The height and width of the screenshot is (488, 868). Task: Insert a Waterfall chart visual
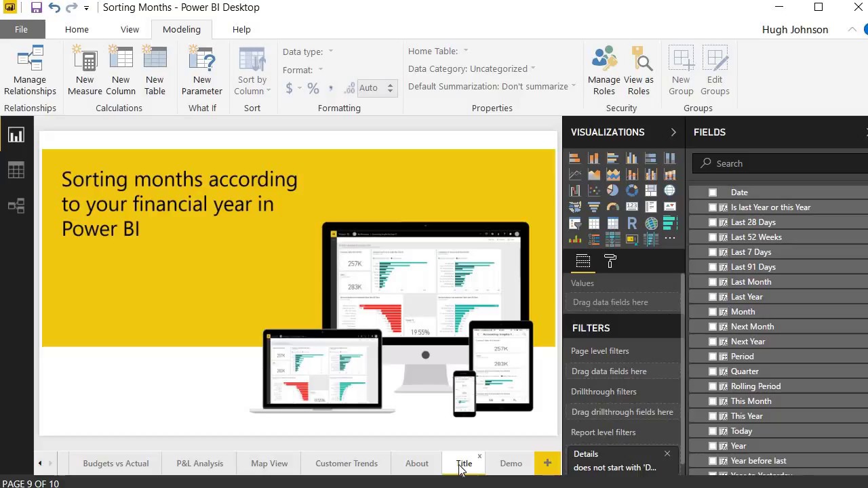(x=575, y=190)
